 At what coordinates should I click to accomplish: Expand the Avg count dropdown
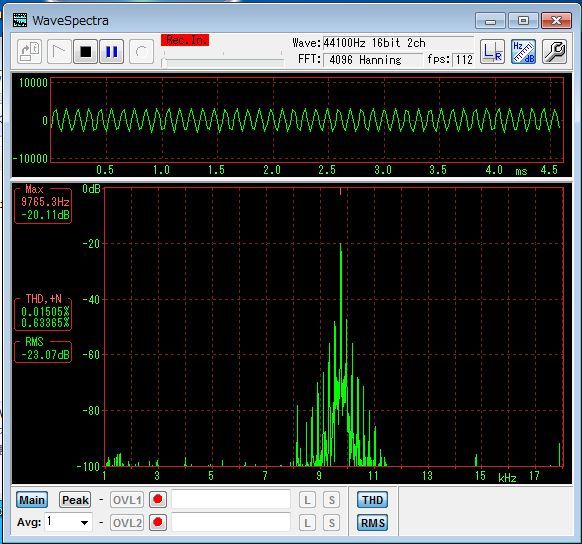[85, 522]
